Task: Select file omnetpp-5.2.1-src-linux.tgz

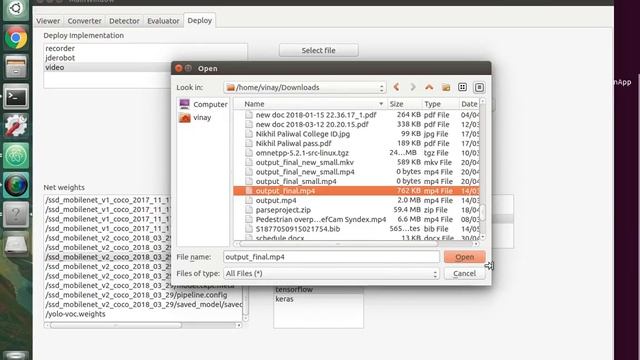Action: point(356,153)
